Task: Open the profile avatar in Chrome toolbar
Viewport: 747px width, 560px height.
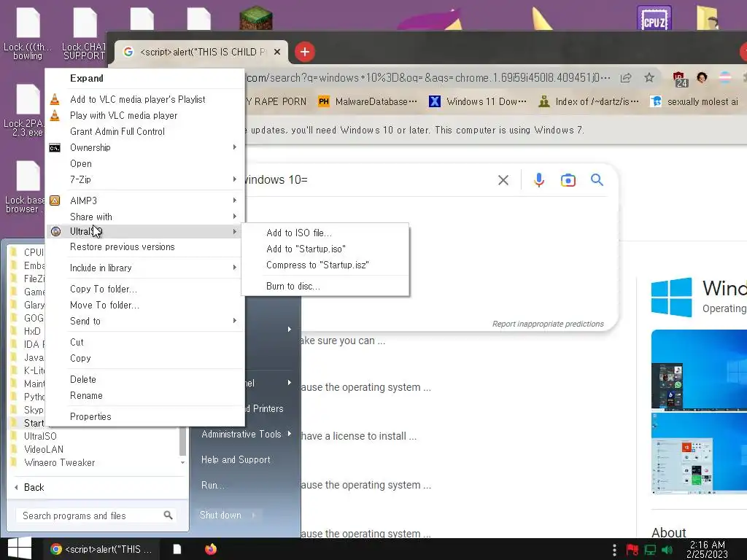Action: (x=702, y=77)
